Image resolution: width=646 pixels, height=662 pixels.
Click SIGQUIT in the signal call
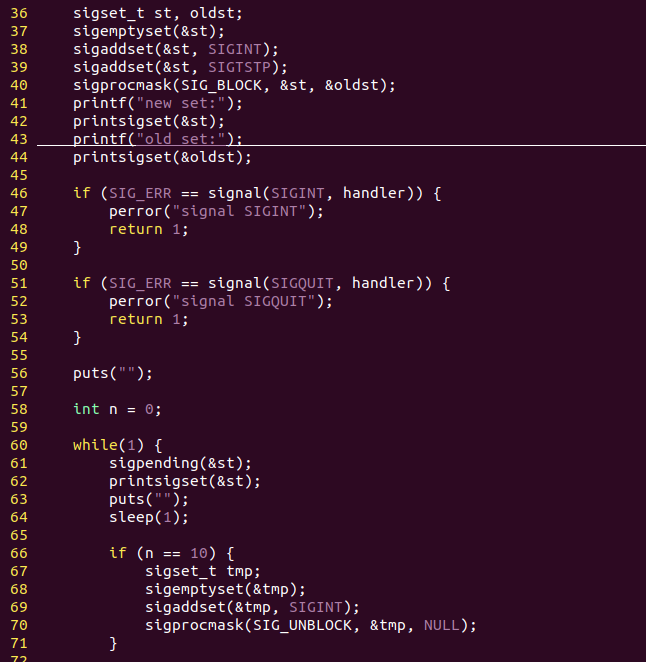coord(306,283)
